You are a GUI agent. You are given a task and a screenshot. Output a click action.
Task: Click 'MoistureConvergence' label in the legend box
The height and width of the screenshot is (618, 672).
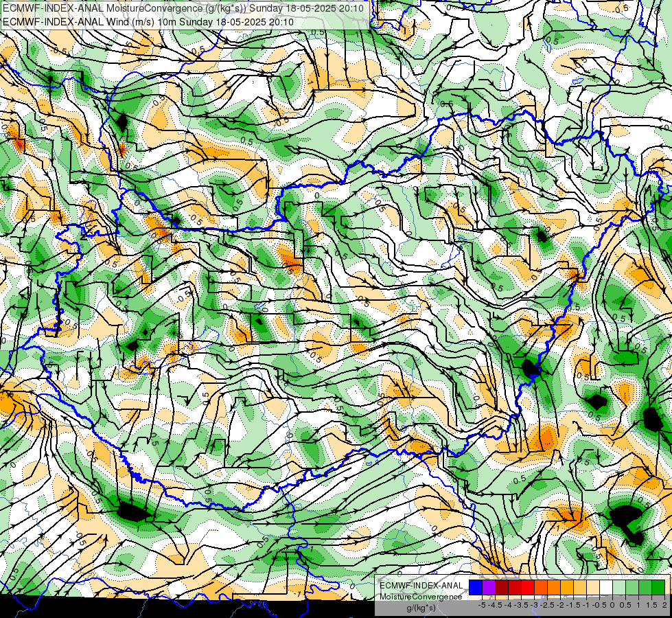click(x=421, y=597)
